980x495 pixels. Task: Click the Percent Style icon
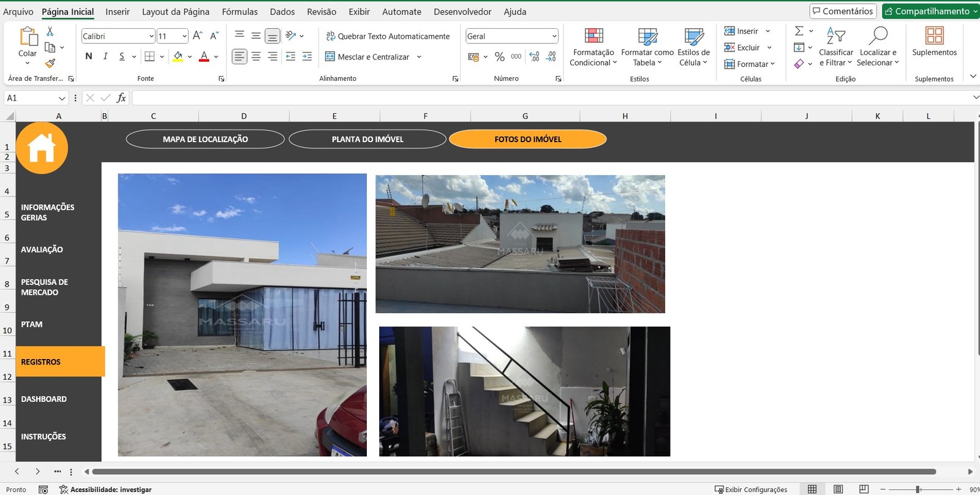click(x=500, y=56)
